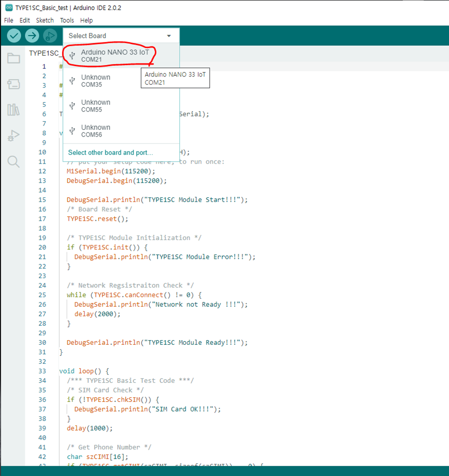Click "TYPE1SC Module Error!!!" println line
The width and height of the screenshot is (449, 476).
(x=165, y=257)
